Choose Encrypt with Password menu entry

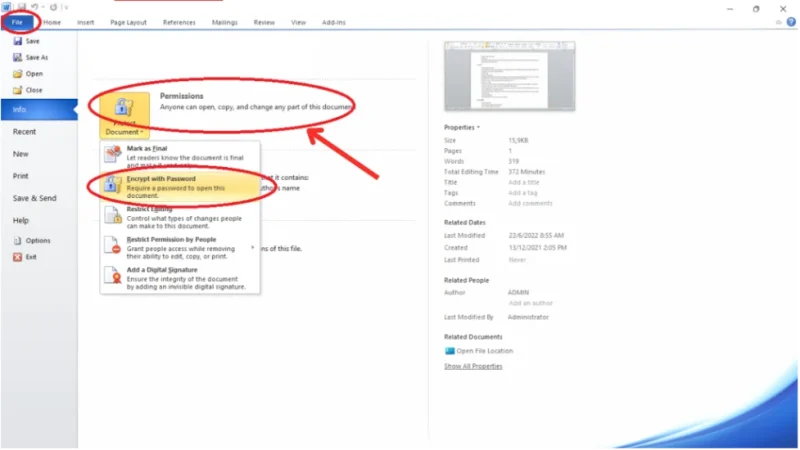[180, 186]
